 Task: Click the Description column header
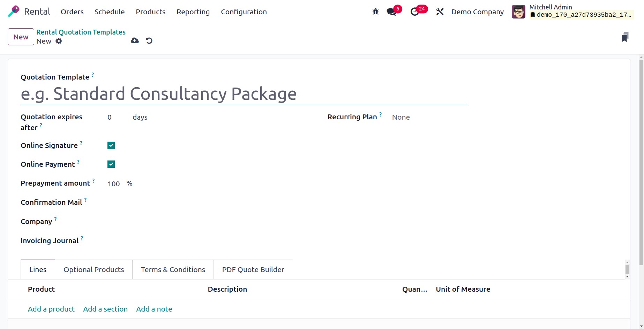coord(227,289)
